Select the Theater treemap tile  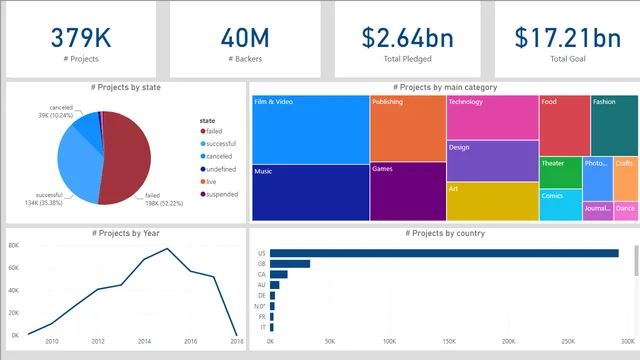click(561, 173)
